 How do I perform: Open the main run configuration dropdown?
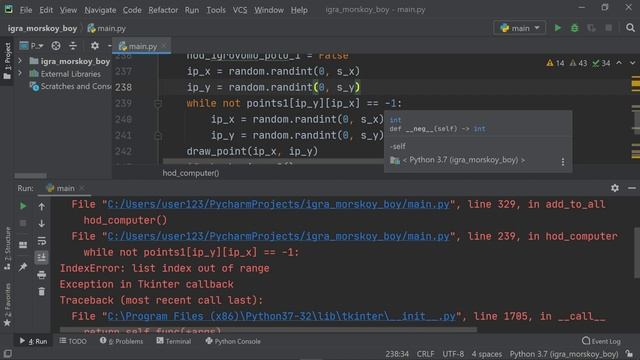click(520, 28)
